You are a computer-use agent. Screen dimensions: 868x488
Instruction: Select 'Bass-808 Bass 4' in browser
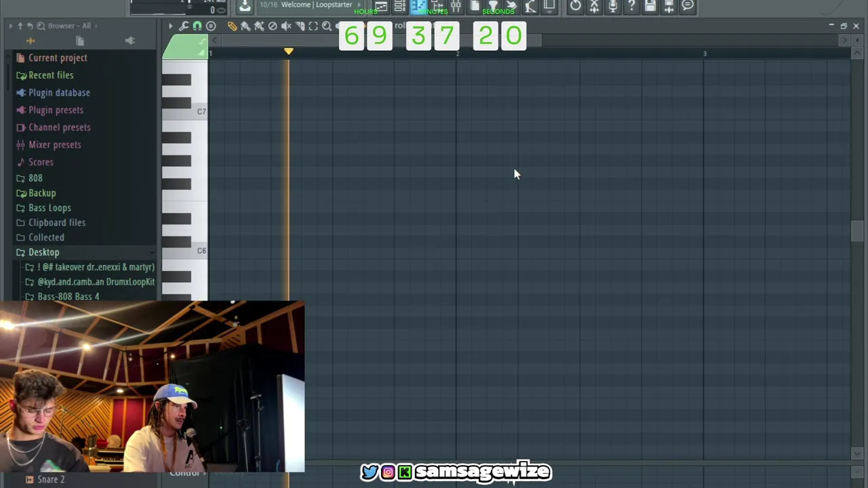(68, 297)
